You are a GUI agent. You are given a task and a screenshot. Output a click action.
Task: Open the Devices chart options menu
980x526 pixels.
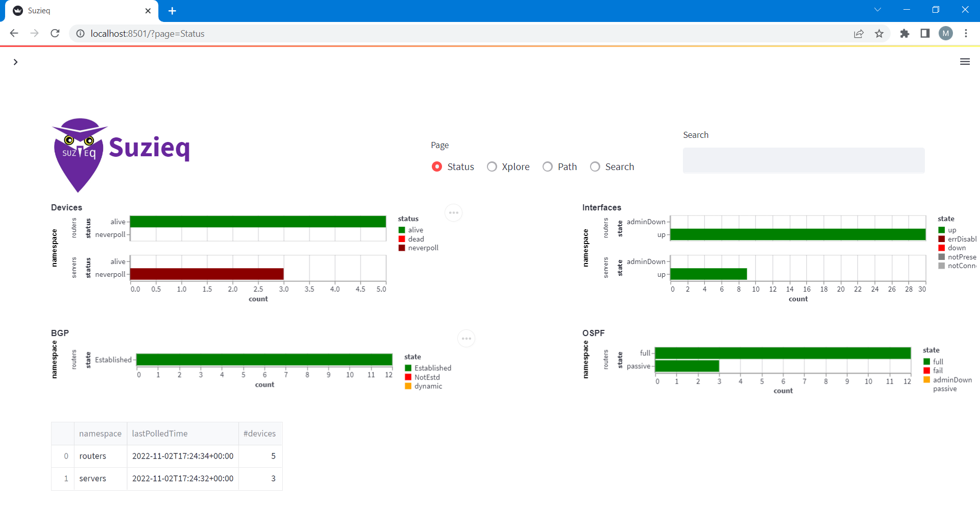pyautogui.click(x=453, y=212)
